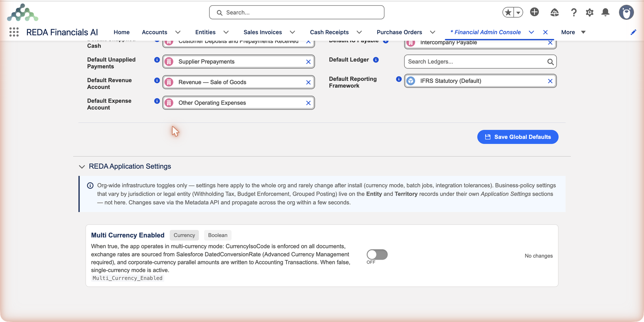Image resolution: width=644 pixels, height=322 pixels.
Task: Open the Cash Receipts tab
Action: point(329,32)
